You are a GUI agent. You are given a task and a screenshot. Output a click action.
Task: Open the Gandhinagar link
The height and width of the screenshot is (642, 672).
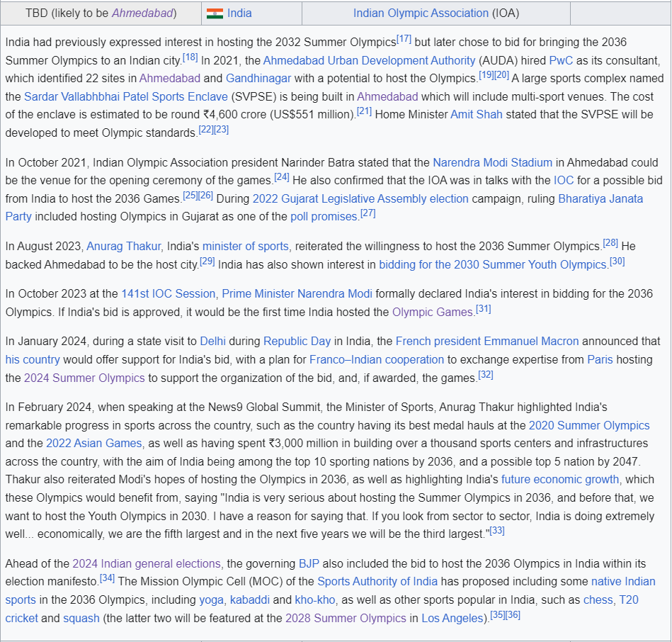coord(258,79)
